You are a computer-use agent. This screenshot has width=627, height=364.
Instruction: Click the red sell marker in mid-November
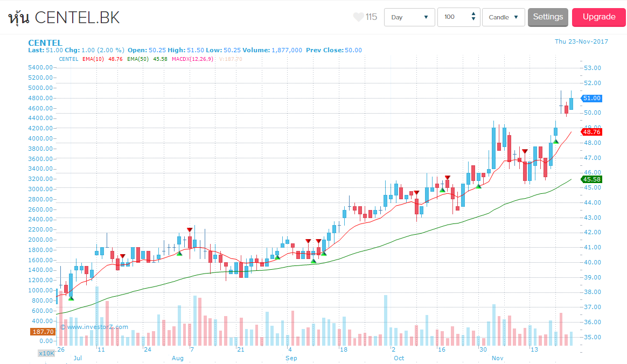(525, 151)
